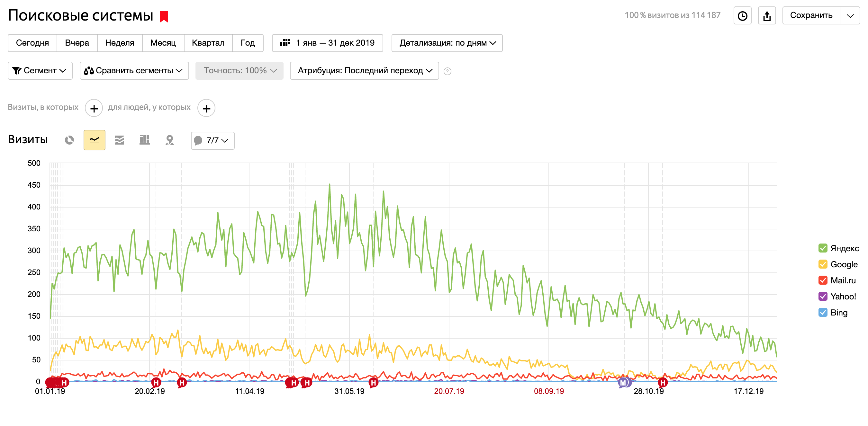
Task: Toggle the Google legend checkbox
Action: coord(823,264)
